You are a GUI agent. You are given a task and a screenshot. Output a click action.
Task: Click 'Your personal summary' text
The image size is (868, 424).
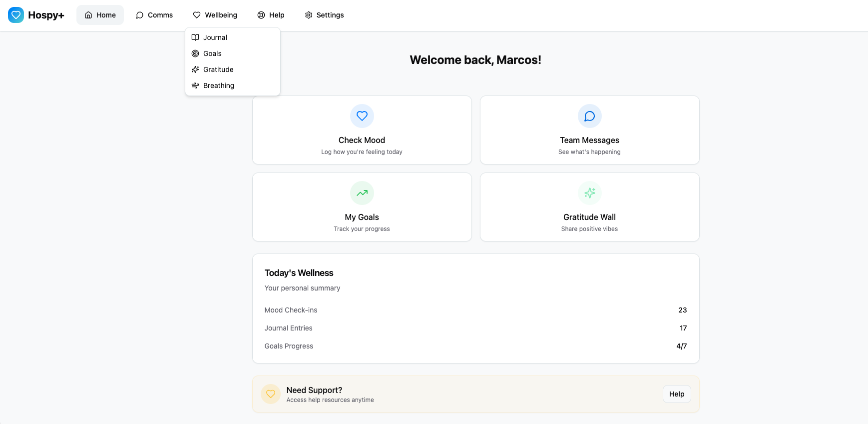(303, 288)
